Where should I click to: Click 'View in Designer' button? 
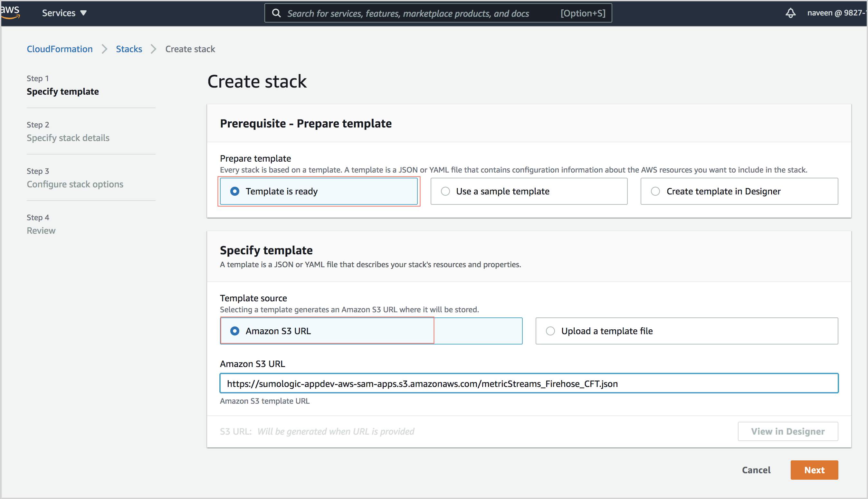787,431
